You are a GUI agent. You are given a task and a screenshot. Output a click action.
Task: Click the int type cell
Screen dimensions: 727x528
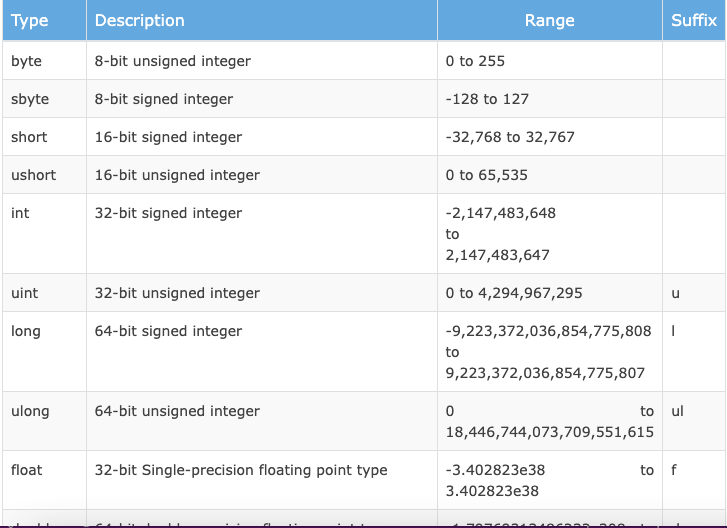pos(20,213)
